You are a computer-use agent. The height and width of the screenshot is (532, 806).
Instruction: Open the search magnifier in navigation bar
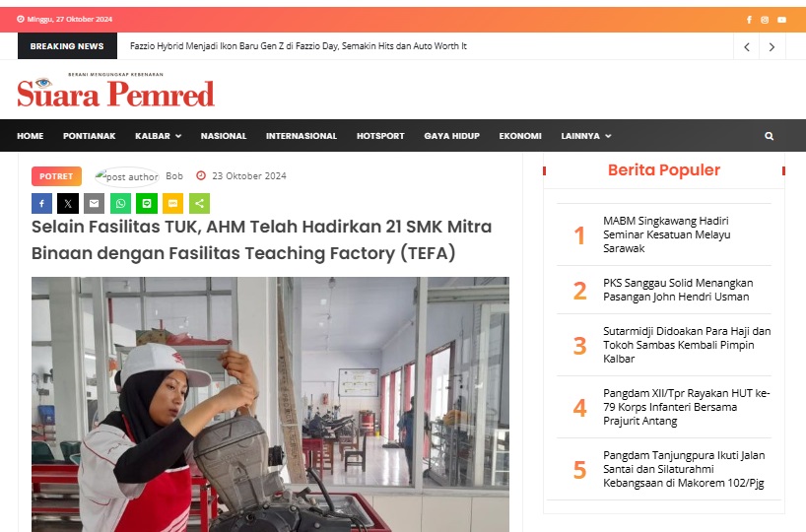[x=769, y=136]
